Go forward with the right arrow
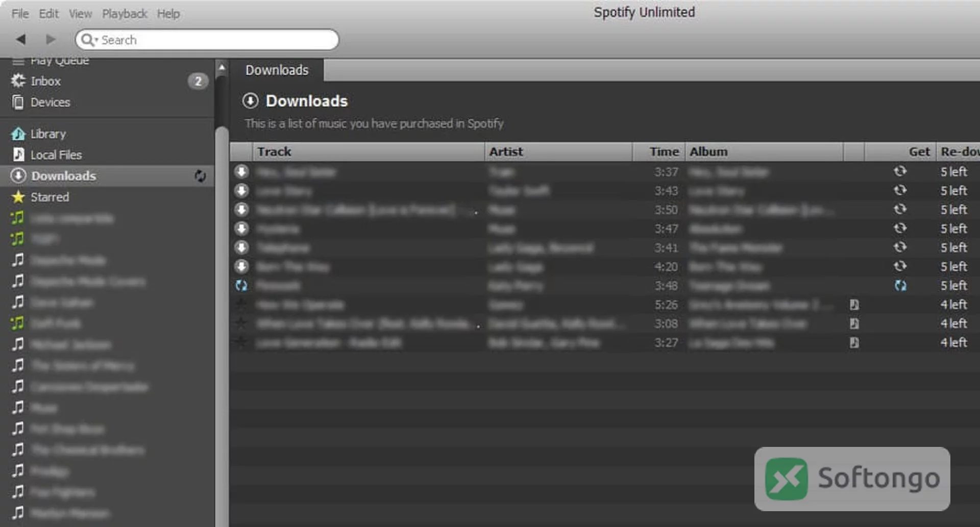Image resolution: width=980 pixels, height=527 pixels. (50, 39)
